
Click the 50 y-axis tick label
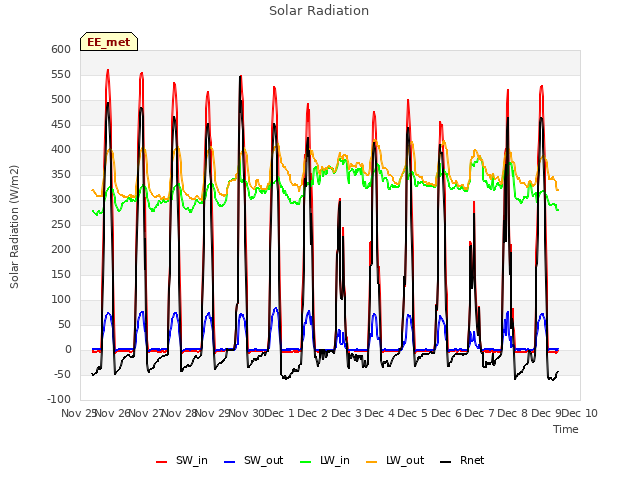(64, 324)
